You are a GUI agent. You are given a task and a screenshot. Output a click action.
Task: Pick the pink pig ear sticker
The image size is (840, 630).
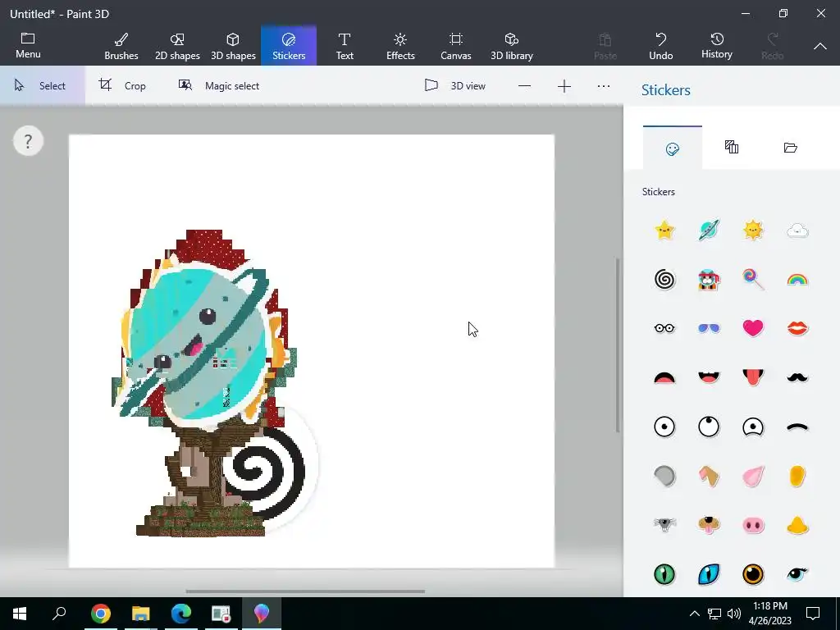[753, 476]
